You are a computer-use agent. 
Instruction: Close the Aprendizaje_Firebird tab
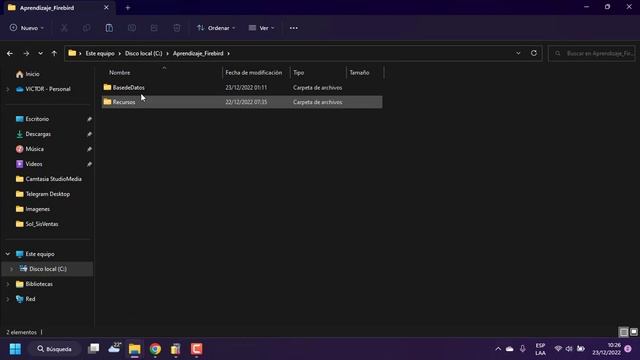click(x=106, y=7)
